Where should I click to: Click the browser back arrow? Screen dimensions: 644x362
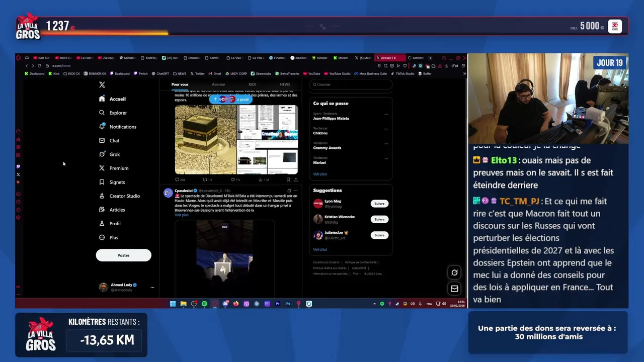tap(27, 66)
